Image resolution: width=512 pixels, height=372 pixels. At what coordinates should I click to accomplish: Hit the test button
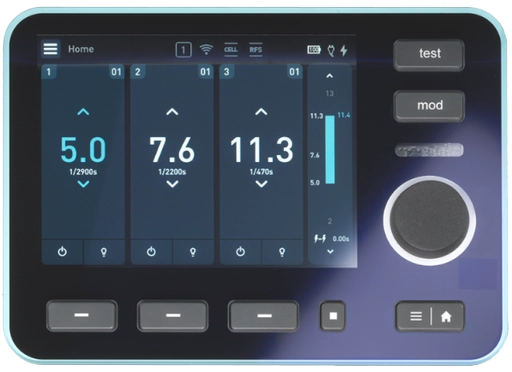(x=429, y=54)
